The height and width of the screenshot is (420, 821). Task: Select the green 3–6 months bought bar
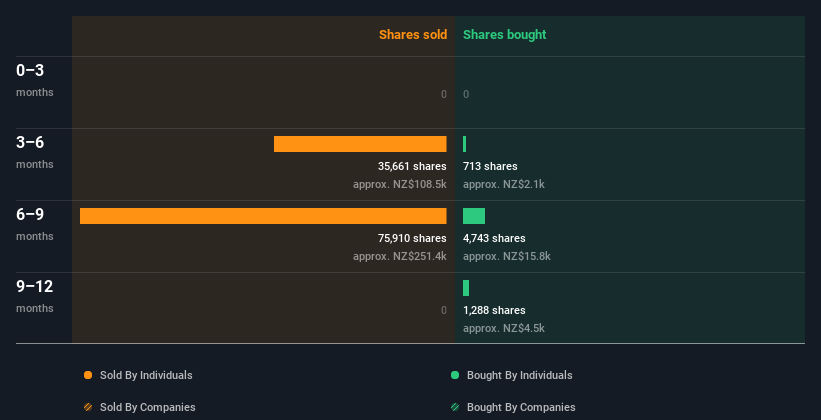(465, 144)
